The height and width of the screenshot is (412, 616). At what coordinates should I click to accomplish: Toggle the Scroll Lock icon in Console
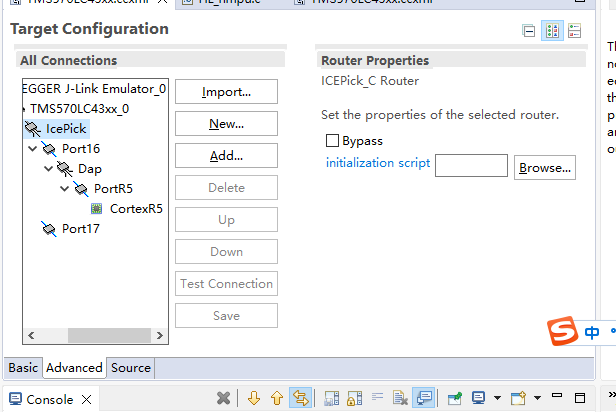tap(354, 398)
